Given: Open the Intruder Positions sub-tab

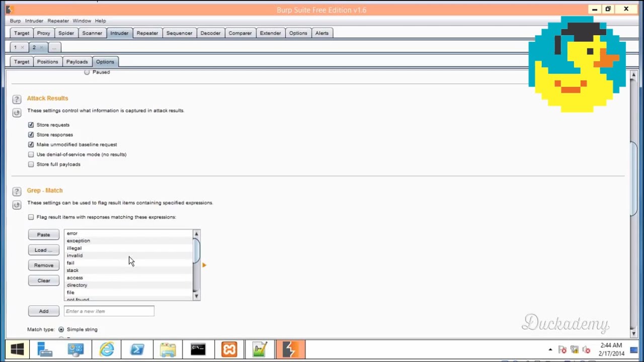Looking at the screenshot, I should [x=47, y=62].
